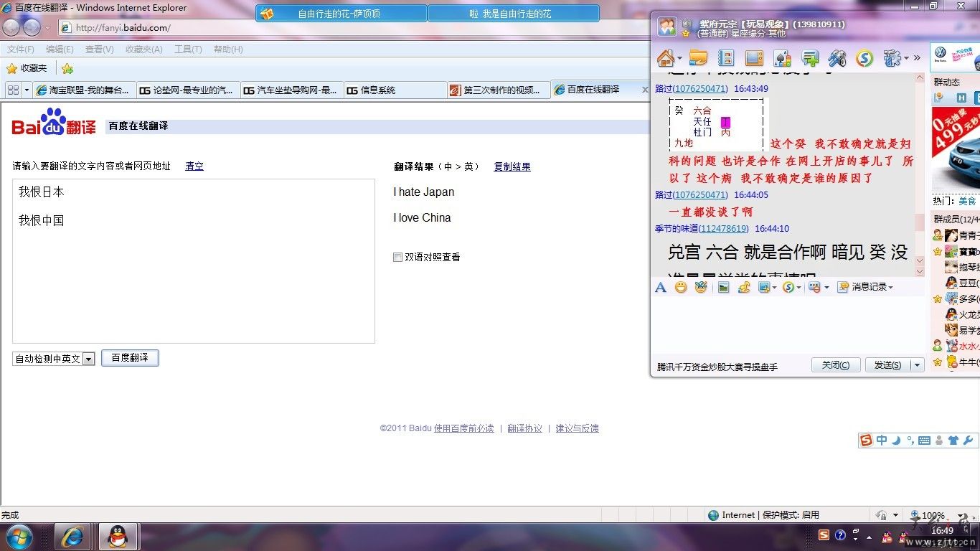Click the group voice chat icon
Viewport: 980px width, 551px height.
[837, 58]
